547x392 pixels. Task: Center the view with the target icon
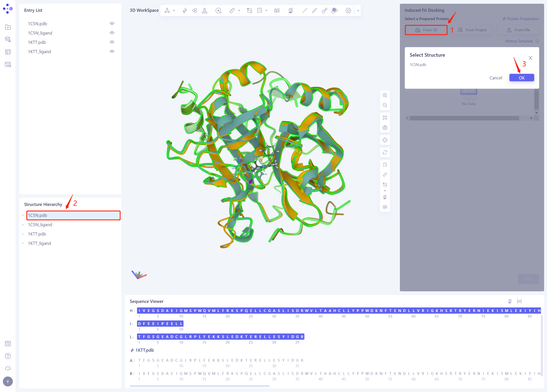pyautogui.click(x=385, y=140)
